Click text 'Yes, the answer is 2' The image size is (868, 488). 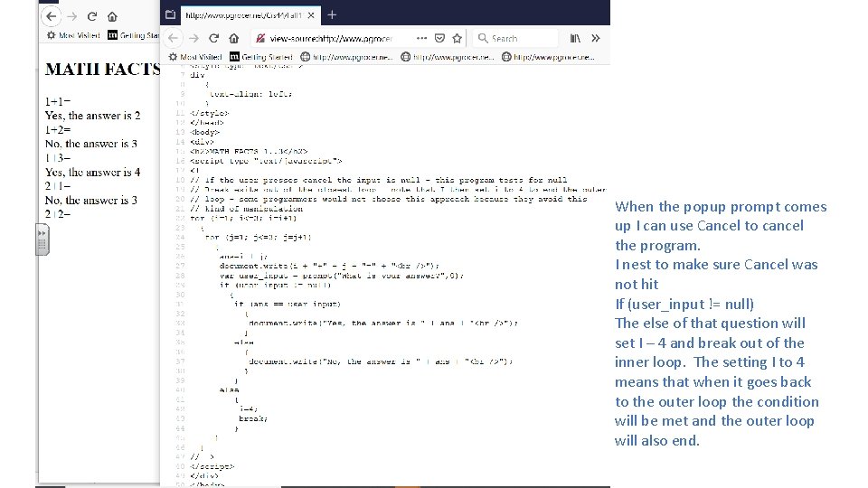tap(92, 116)
